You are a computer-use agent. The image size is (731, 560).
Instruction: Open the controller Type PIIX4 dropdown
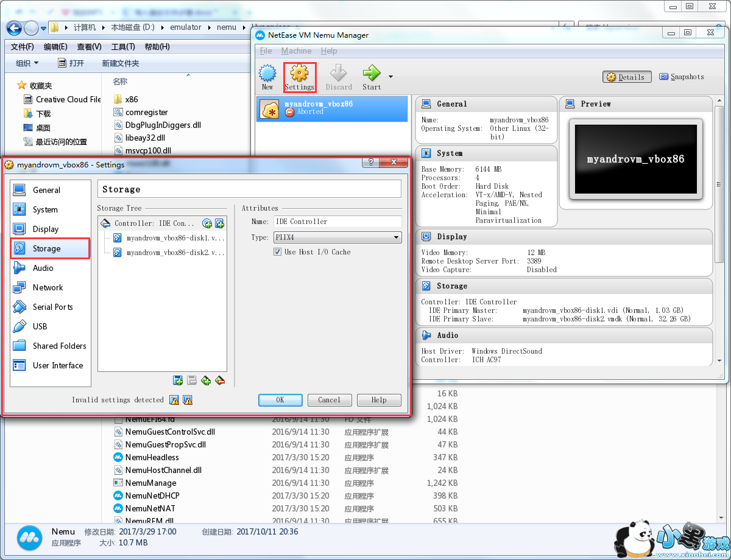pyautogui.click(x=337, y=237)
